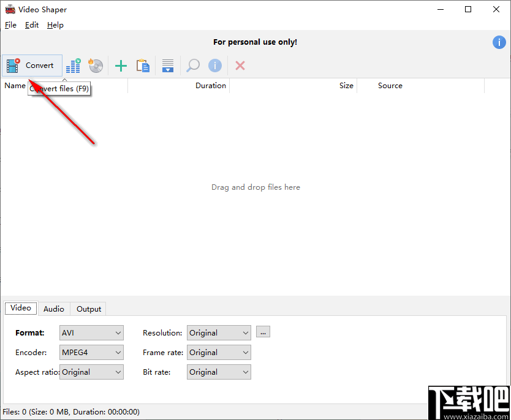The image size is (511, 420).
Task: Click the 'Drag and drop files here' text
Action: coord(256,187)
